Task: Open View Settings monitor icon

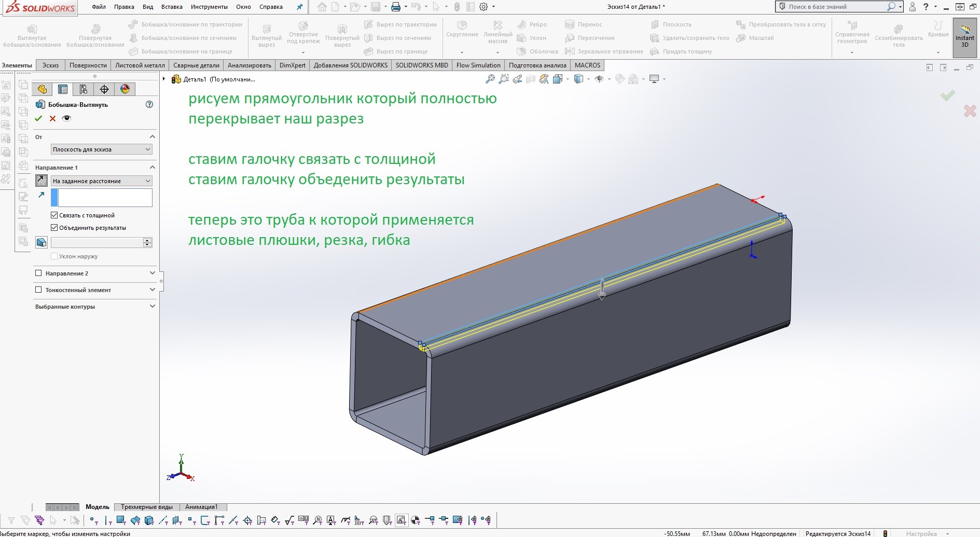Action: pos(654,79)
